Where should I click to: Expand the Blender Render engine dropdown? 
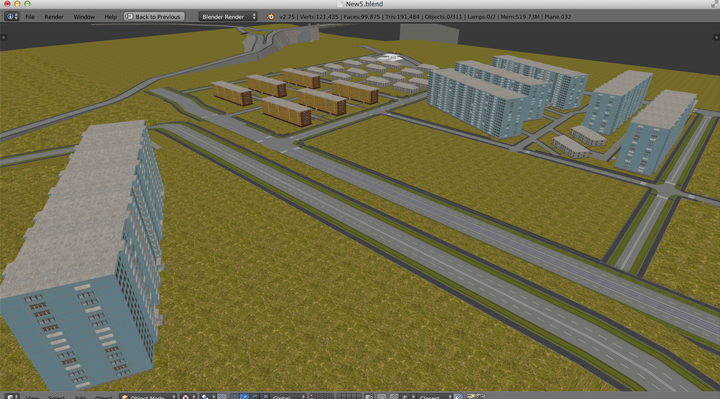pos(228,17)
